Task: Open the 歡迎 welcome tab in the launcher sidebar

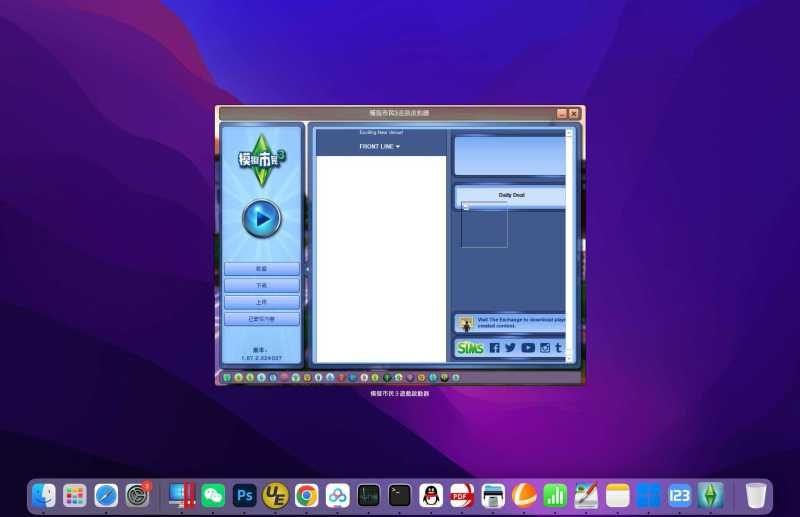Action: tap(261, 268)
